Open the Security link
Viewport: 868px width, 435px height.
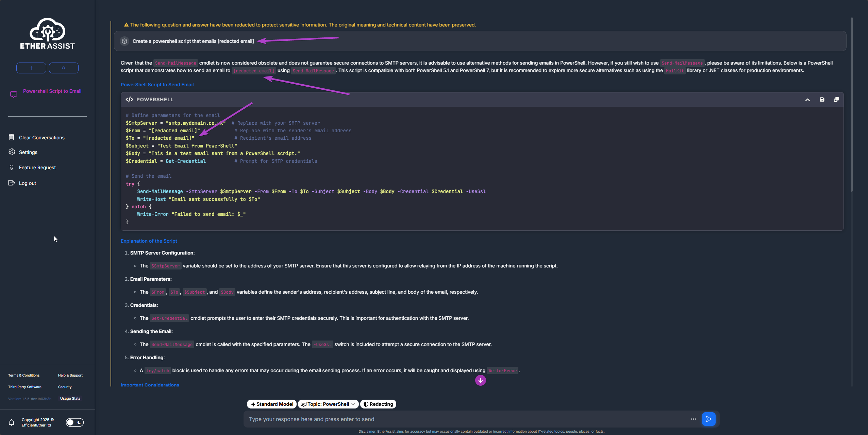point(65,387)
